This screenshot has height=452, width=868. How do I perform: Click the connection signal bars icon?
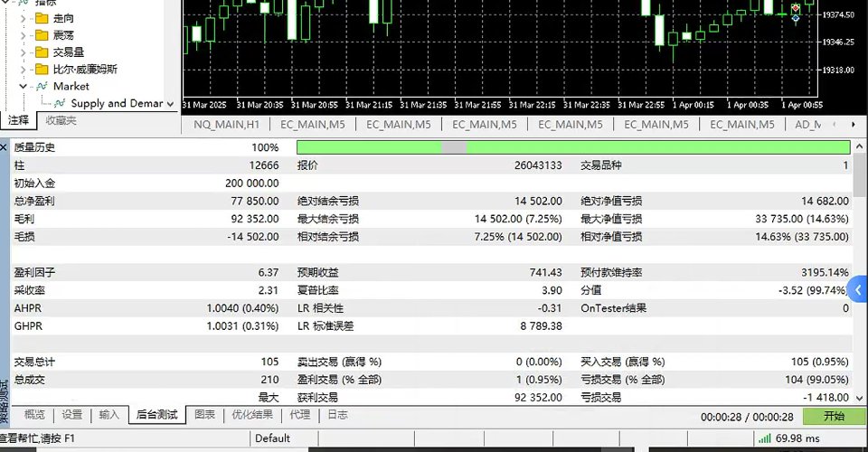[x=765, y=438]
